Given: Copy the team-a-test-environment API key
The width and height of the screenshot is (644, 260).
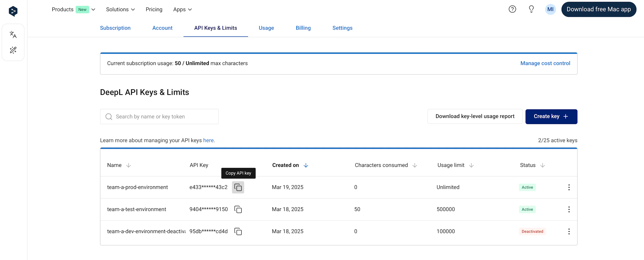Looking at the screenshot, I should click(238, 209).
